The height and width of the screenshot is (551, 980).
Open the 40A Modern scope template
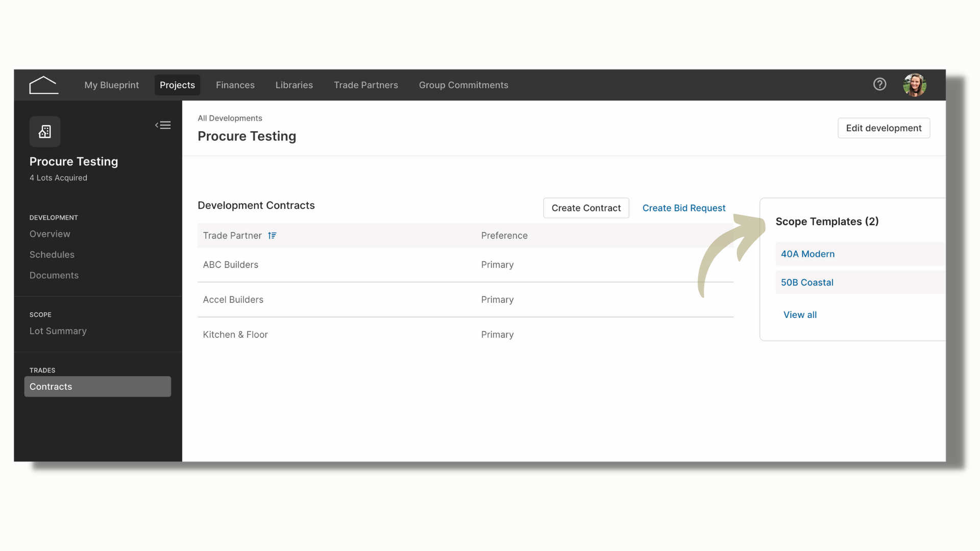[x=807, y=254]
